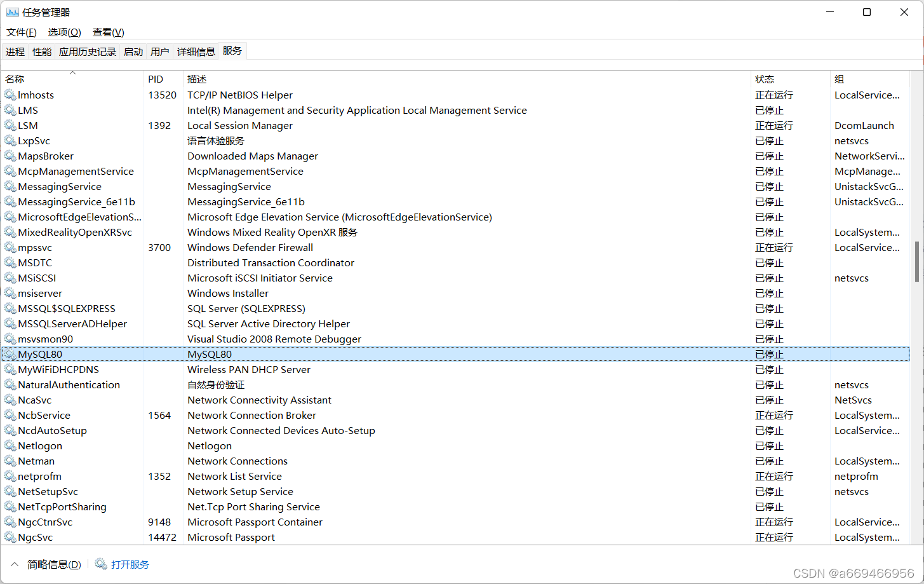Click the gear icon beside NcbService
Viewport: 924px width, 584px height.
point(10,416)
